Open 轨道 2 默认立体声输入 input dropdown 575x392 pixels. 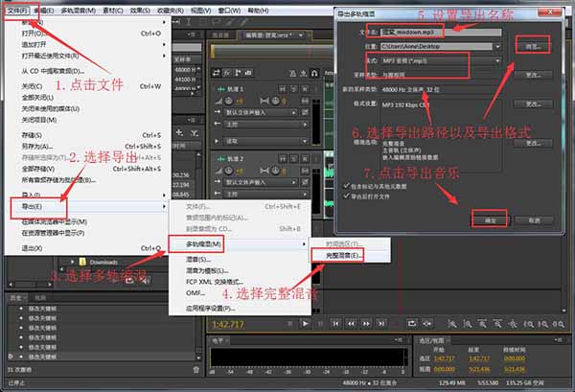click(261, 182)
